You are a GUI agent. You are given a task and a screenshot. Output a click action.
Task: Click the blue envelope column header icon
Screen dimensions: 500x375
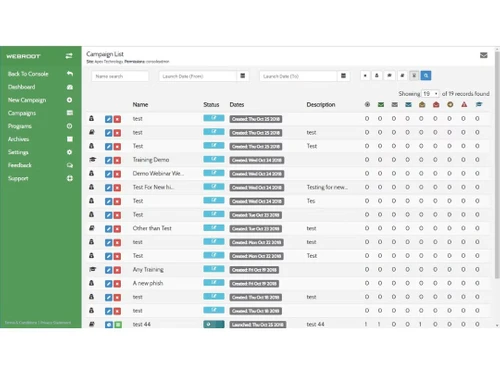point(408,105)
